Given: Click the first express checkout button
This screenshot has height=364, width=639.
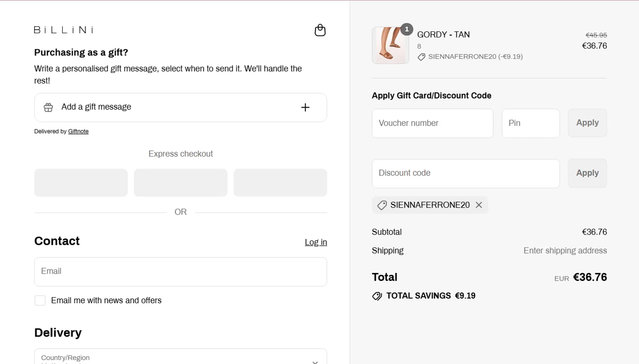Looking at the screenshot, I should coord(81,183).
